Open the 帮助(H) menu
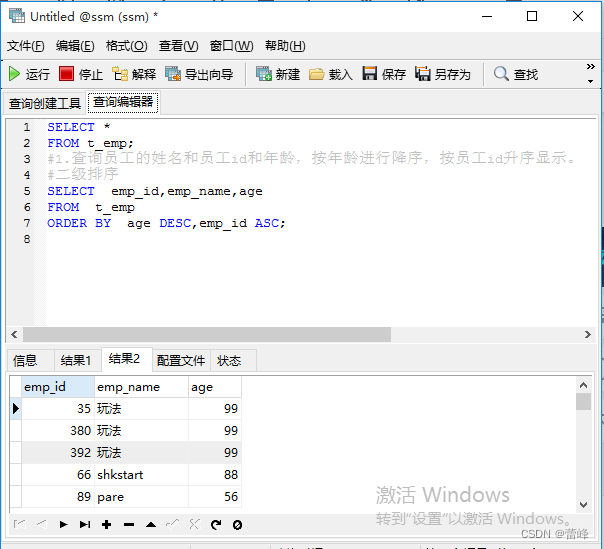The image size is (604, 549). [285, 46]
